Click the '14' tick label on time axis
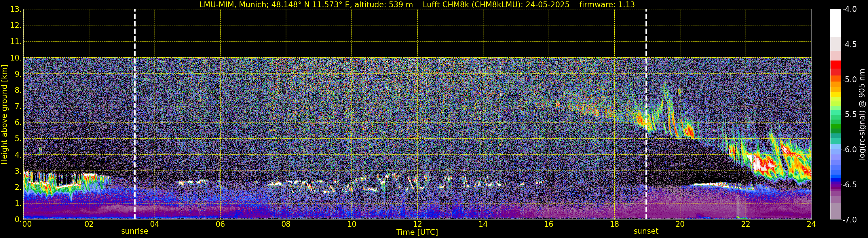 [483, 224]
